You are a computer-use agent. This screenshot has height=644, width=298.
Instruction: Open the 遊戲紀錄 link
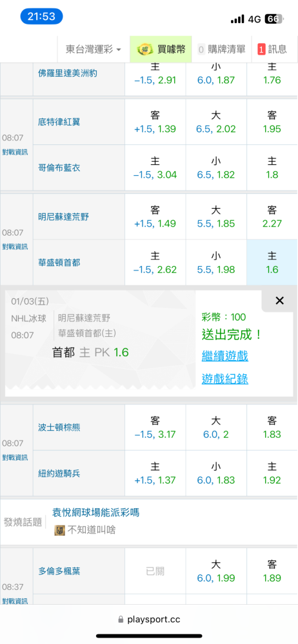224,379
